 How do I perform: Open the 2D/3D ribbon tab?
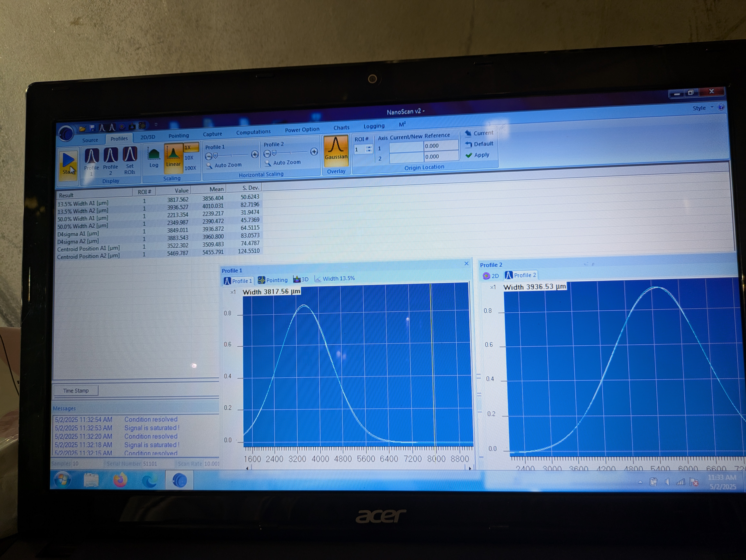pos(148,137)
